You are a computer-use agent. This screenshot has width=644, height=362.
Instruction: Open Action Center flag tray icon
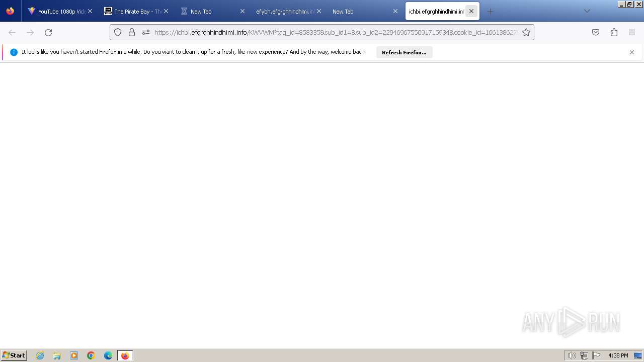point(596,355)
